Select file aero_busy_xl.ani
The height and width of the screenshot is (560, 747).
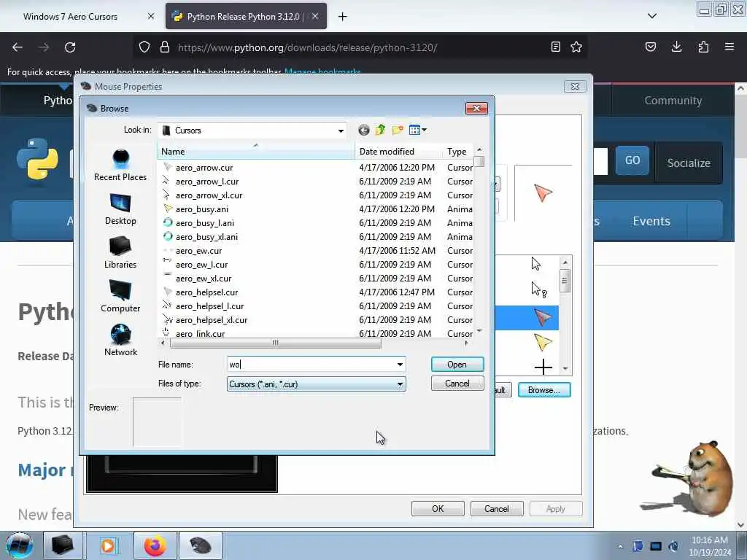pyautogui.click(x=206, y=237)
